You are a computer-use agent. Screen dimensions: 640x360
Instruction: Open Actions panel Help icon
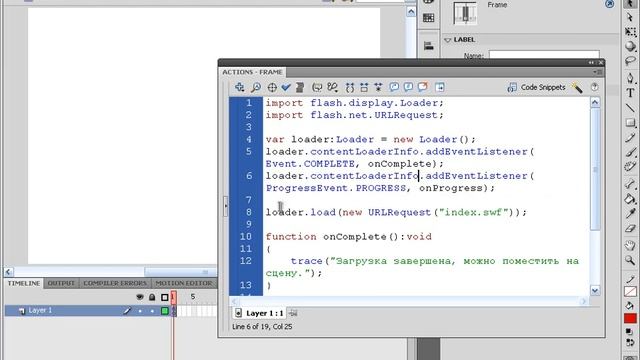point(594,87)
